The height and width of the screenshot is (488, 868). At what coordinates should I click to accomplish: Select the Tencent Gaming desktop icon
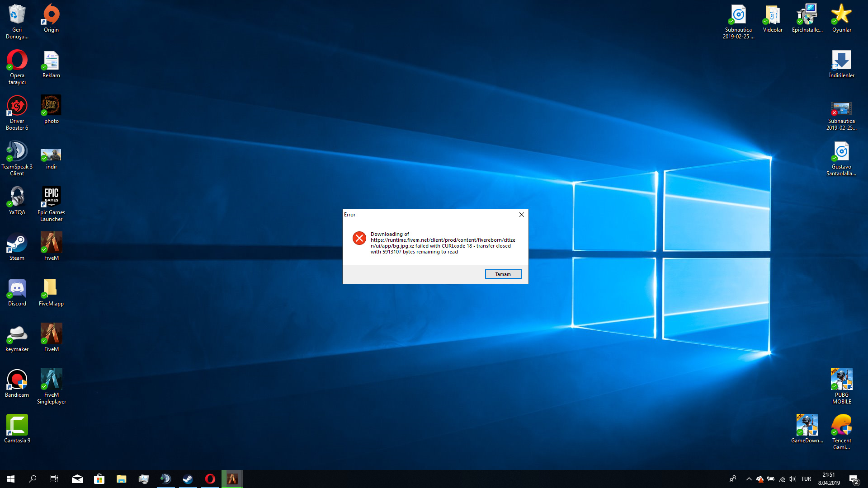coord(842,432)
